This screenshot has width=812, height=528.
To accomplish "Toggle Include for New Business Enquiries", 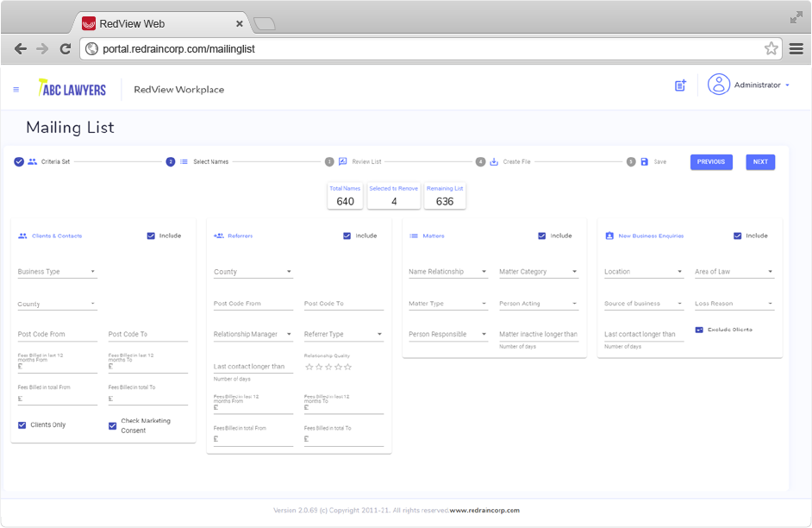I will pos(737,236).
